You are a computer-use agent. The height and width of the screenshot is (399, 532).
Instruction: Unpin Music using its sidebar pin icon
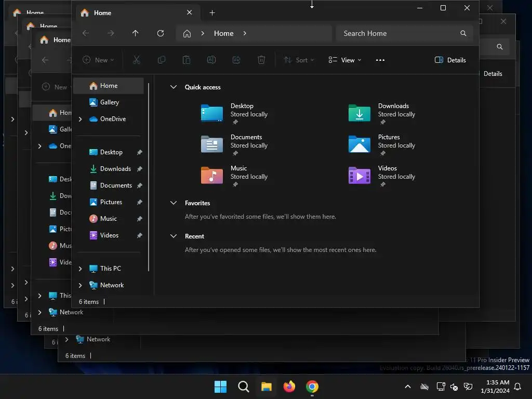click(139, 219)
